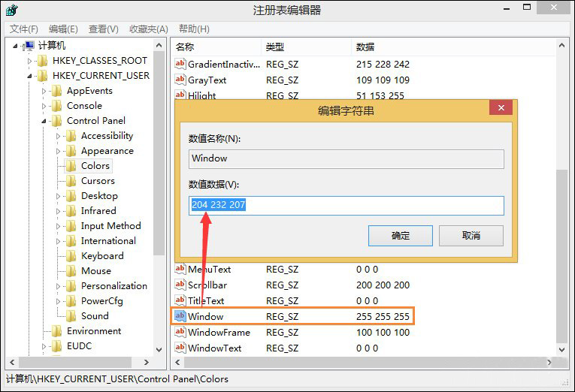
Task: Click the Infrared folder icon
Action: [71, 211]
